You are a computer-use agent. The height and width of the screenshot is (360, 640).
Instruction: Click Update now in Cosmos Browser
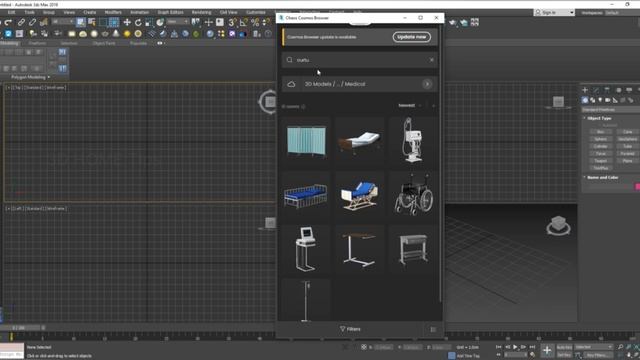click(x=411, y=37)
